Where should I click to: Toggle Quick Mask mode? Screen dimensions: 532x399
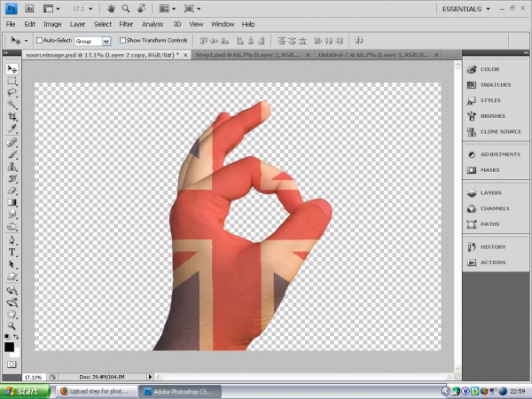click(12, 364)
